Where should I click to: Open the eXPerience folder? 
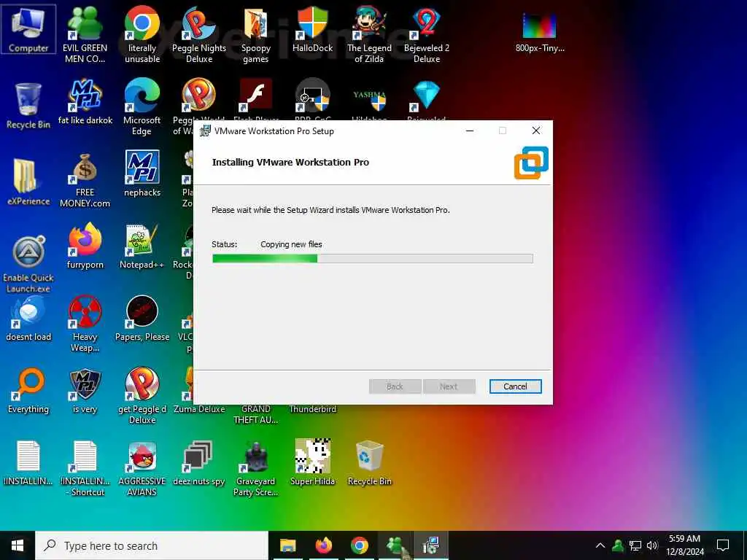point(28,182)
